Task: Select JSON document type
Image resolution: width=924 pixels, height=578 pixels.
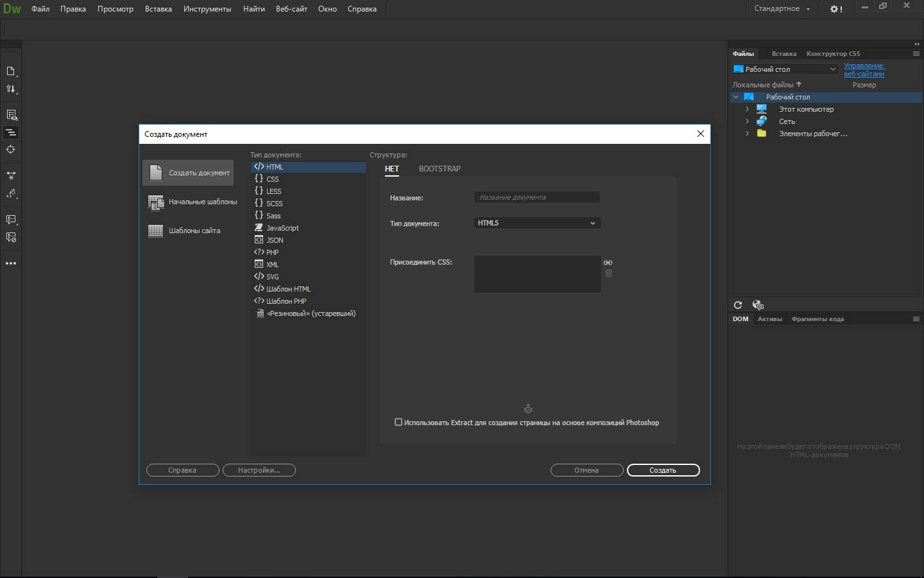Action: [308, 240]
